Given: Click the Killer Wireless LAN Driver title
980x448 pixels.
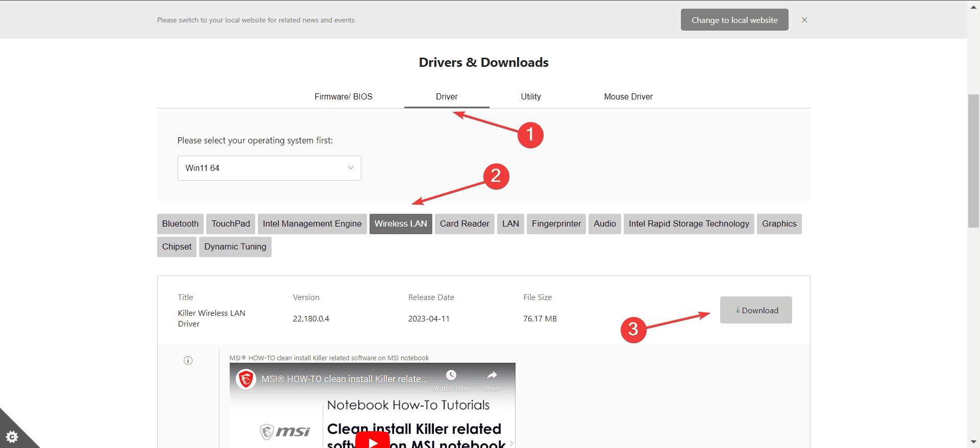Looking at the screenshot, I should tap(211, 318).
